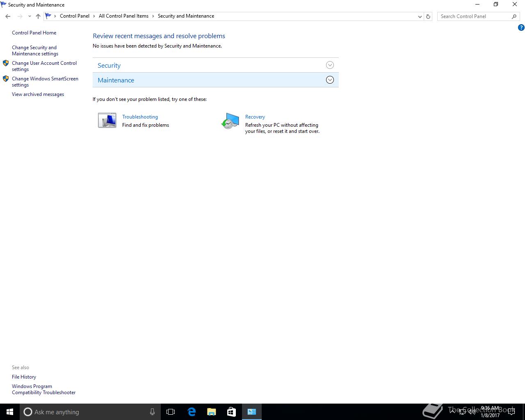Open the Troubleshooting monitor icon
This screenshot has width=525, height=420.
coord(107,121)
